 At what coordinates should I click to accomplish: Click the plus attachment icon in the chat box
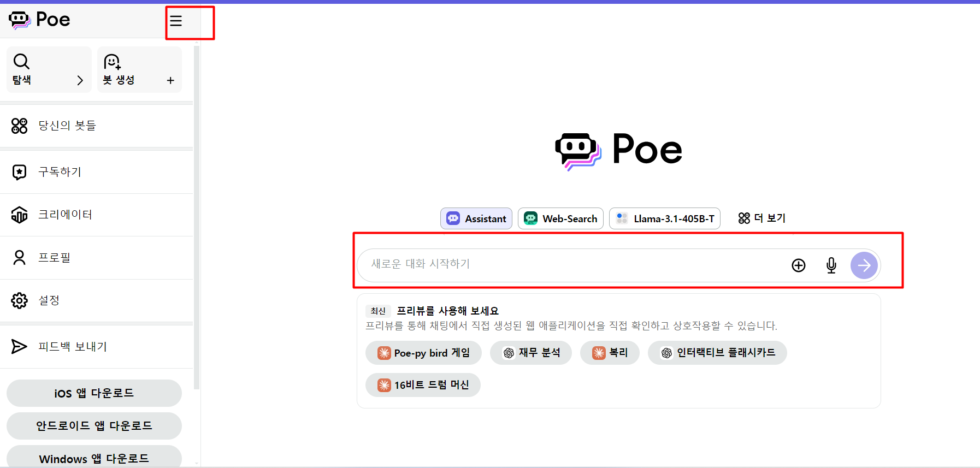[x=799, y=265]
